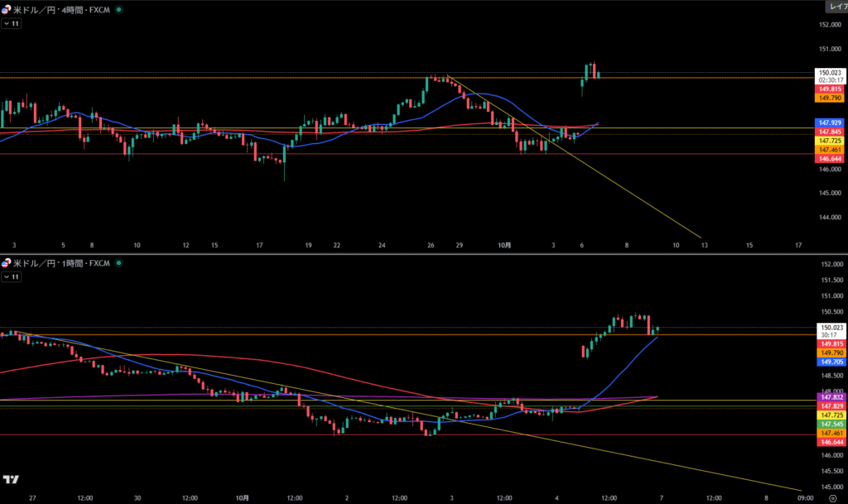This screenshot has height=504, width=848.
Task: Click the purple 147.832 price label on lower chart
Action: pos(830,397)
